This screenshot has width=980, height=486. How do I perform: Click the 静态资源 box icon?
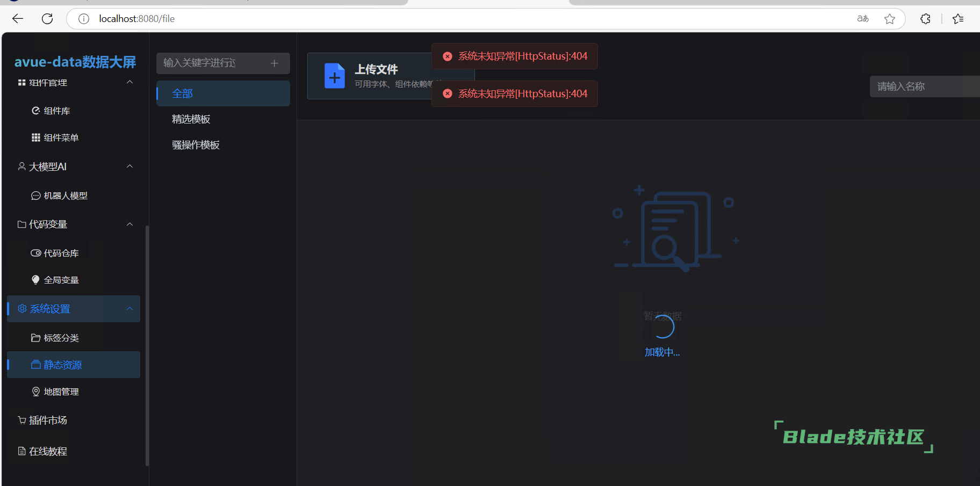tap(35, 365)
